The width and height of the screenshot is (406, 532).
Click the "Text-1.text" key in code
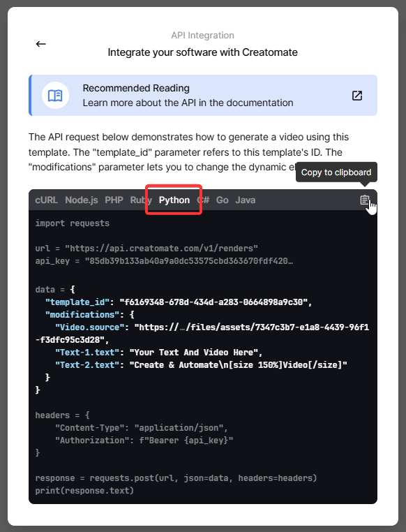tap(87, 352)
